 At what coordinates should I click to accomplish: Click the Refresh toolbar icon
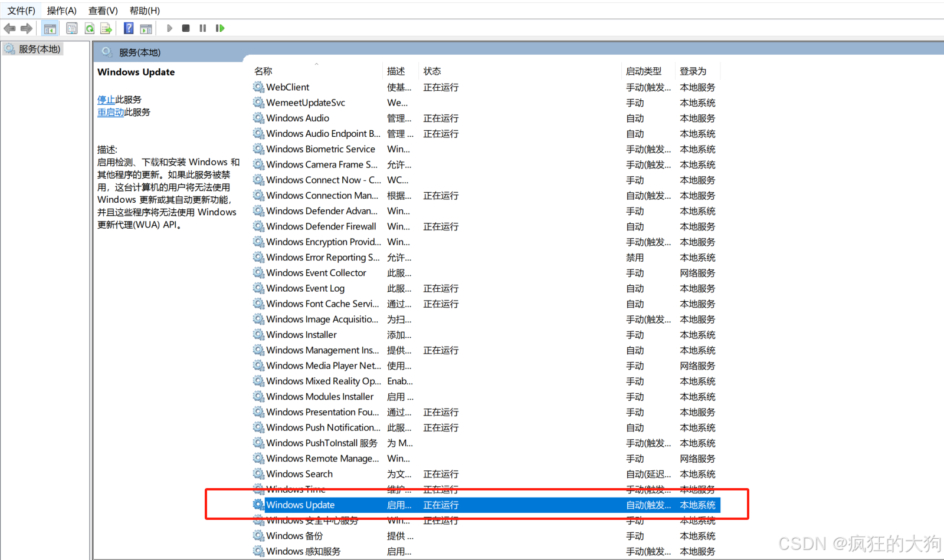[90, 28]
